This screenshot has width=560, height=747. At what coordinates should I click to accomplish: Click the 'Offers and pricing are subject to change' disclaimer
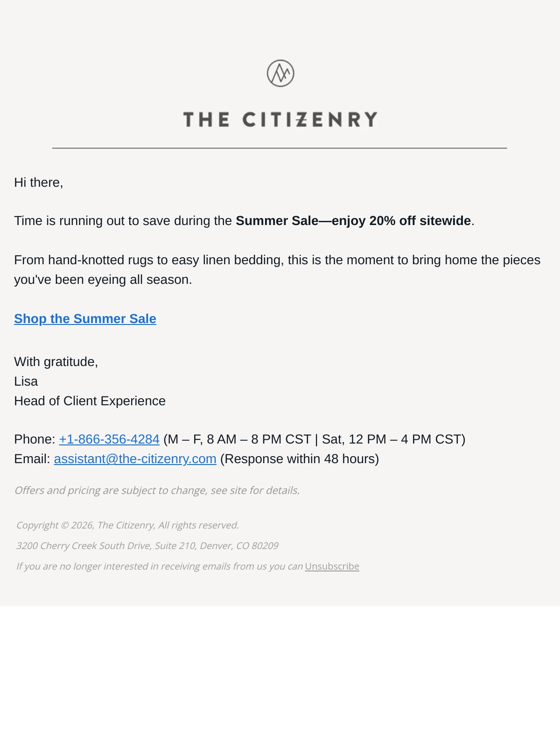157,490
